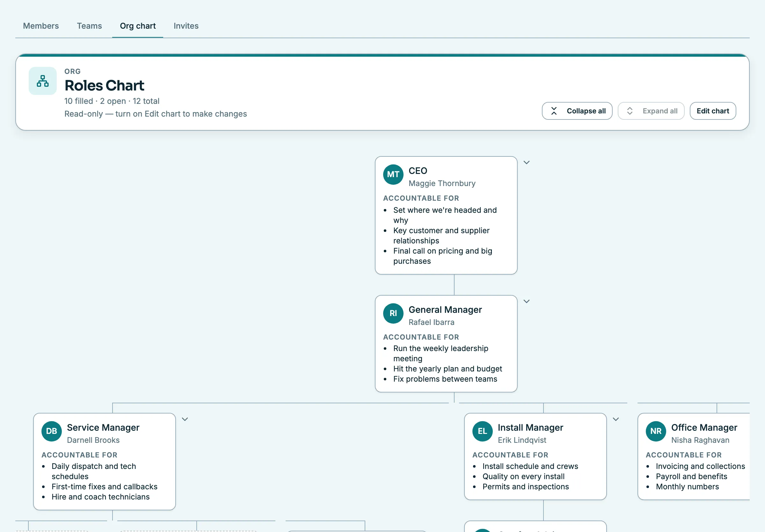Viewport: 765px width, 532px height.
Task: Click the MT avatar on CEO card
Action: point(393,175)
